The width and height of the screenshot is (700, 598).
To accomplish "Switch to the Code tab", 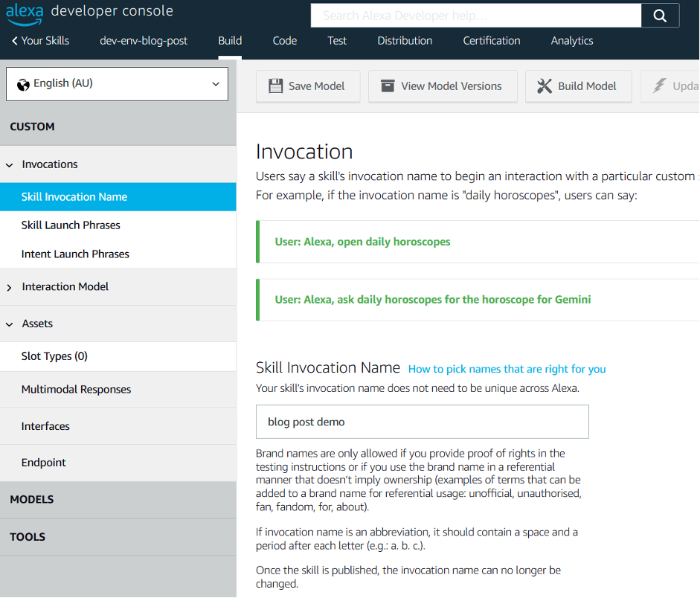I will pyautogui.click(x=284, y=41).
